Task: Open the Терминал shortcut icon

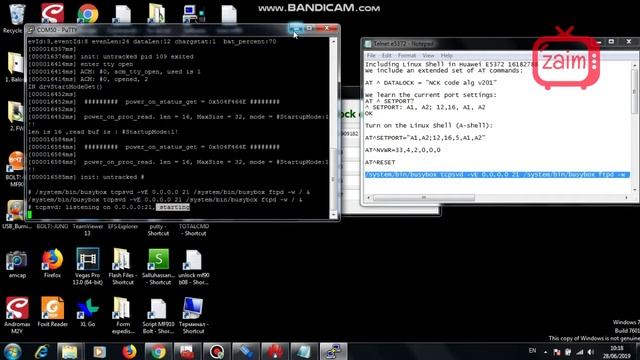Action: [193, 314]
